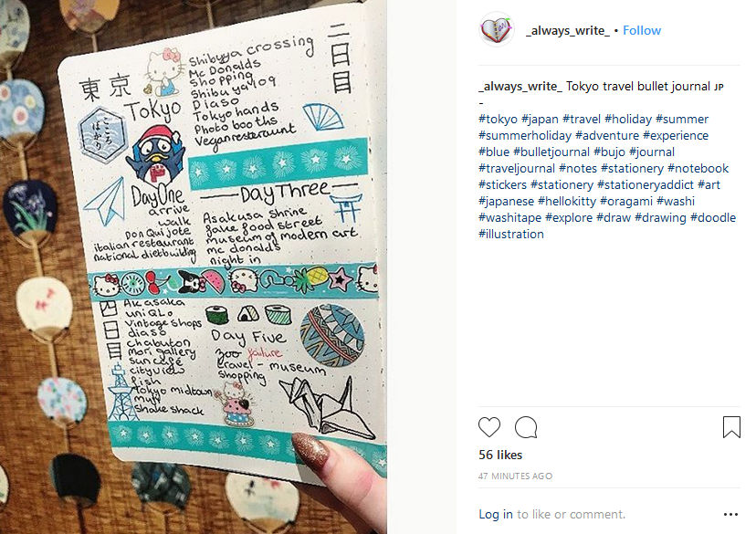The width and height of the screenshot is (756, 534).
Task: Open the #washitape hashtag
Action: coord(509,217)
